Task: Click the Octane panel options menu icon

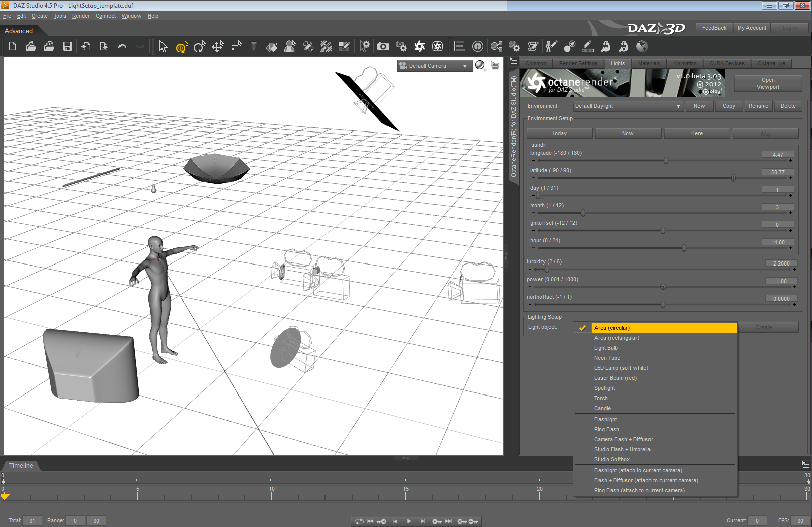Action: point(513,61)
